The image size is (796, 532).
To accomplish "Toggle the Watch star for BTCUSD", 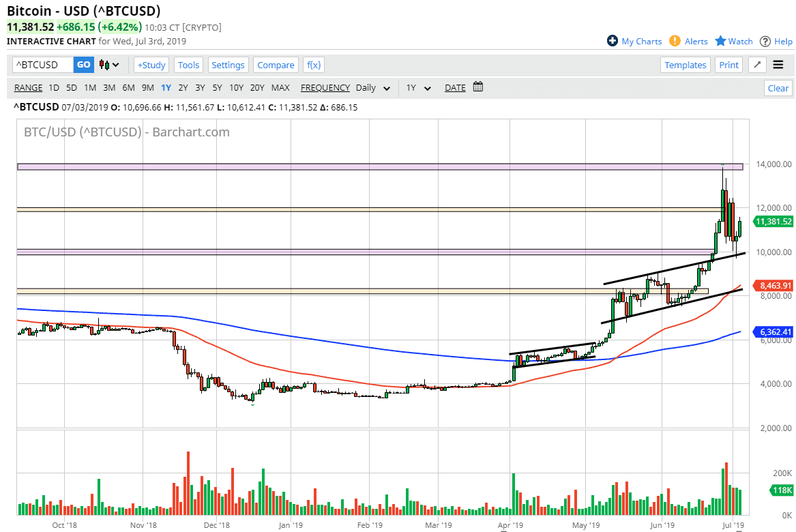I will pos(720,41).
